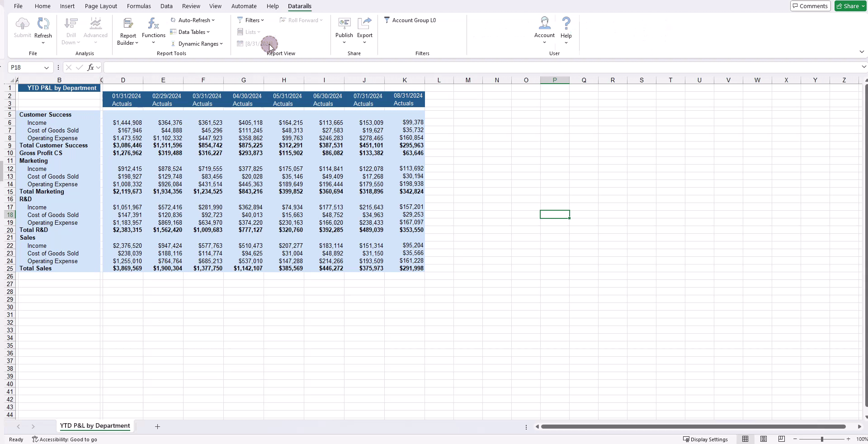Click the Insert Function fx button
The width and height of the screenshot is (868, 444).
[91, 67]
